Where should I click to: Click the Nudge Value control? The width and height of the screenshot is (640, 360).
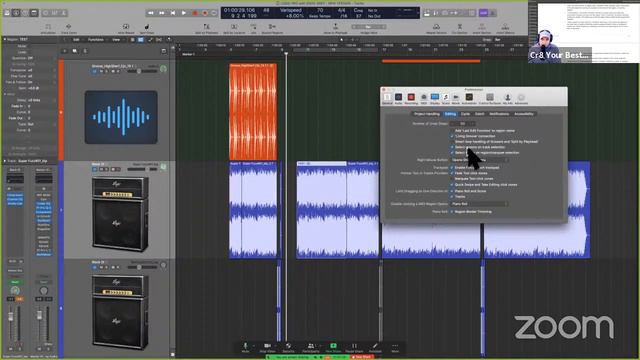(x=369, y=27)
